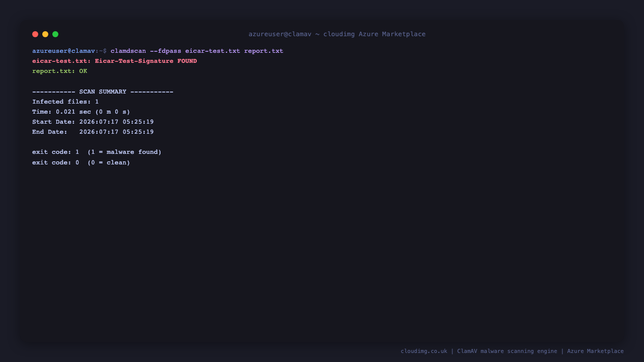This screenshot has width=644, height=362.
Task: Click the 'azureuser@clamav' prompt text
Action: (63, 51)
